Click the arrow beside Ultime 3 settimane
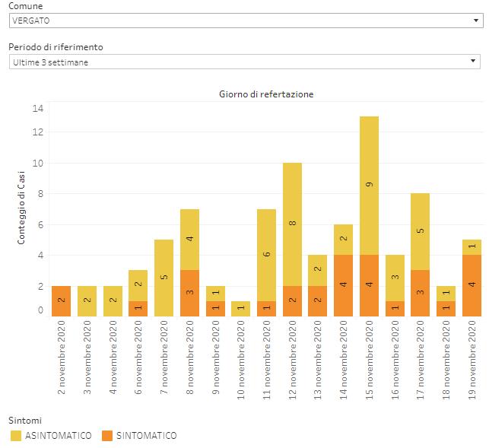489x448 pixels. [475, 62]
